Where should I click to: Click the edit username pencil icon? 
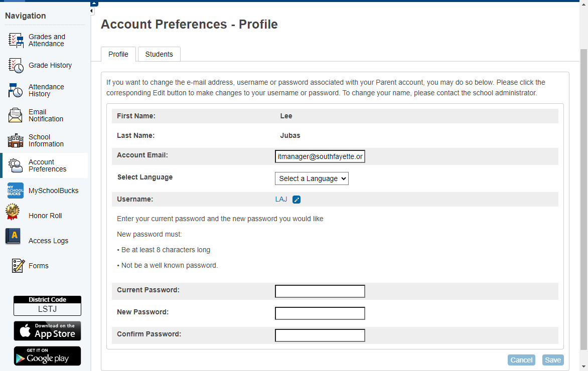tap(296, 200)
